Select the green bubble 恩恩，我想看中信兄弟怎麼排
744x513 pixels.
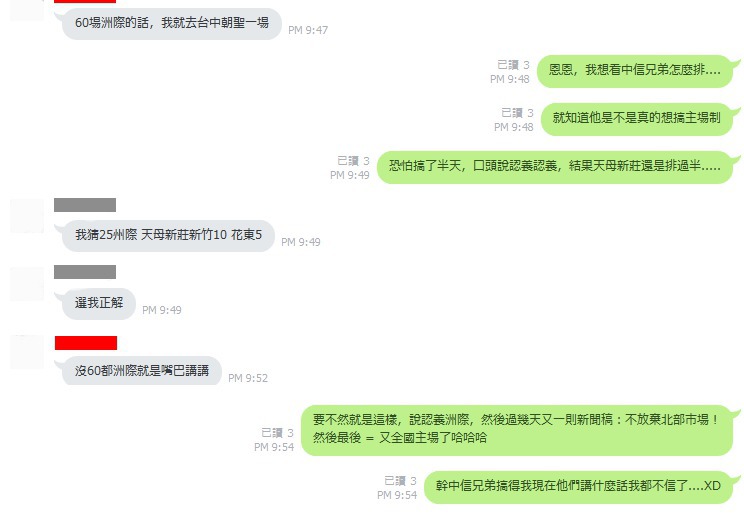tap(635, 71)
